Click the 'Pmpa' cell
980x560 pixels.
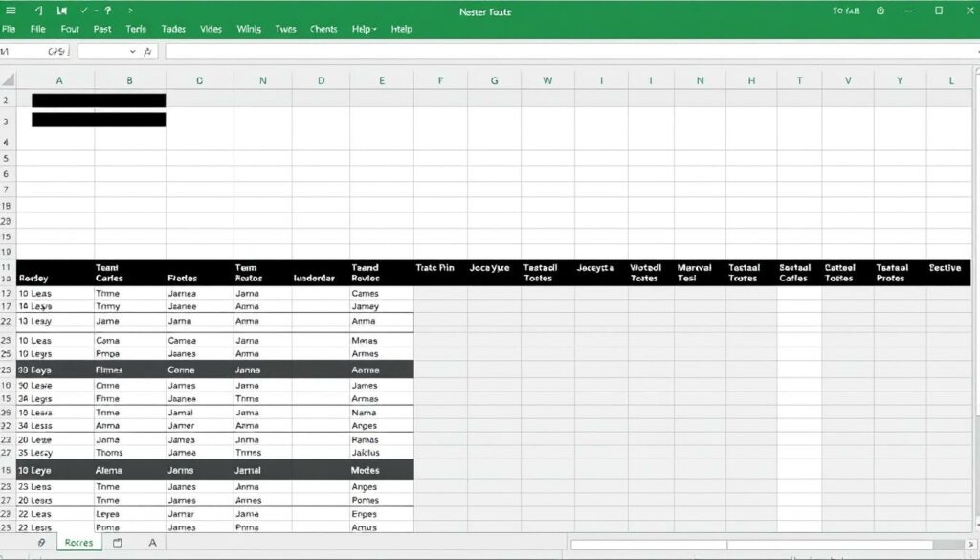pyautogui.click(x=107, y=354)
